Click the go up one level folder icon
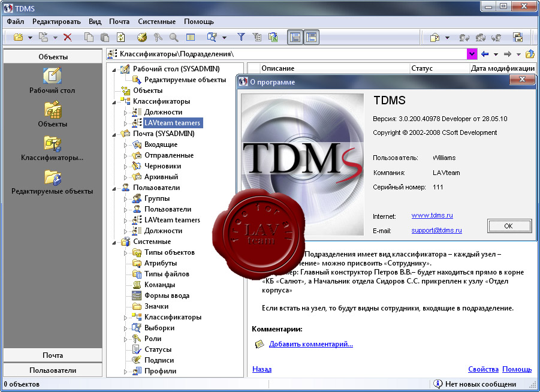 530,54
